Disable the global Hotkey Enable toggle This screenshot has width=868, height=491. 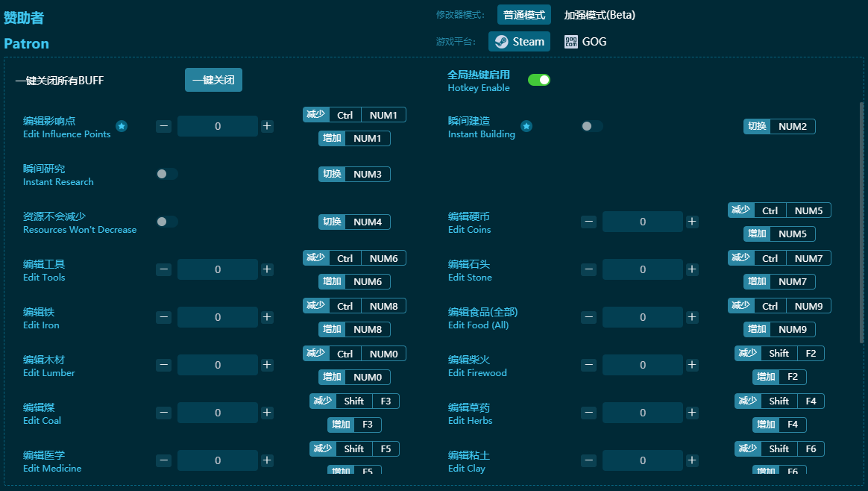tap(538, 80)
